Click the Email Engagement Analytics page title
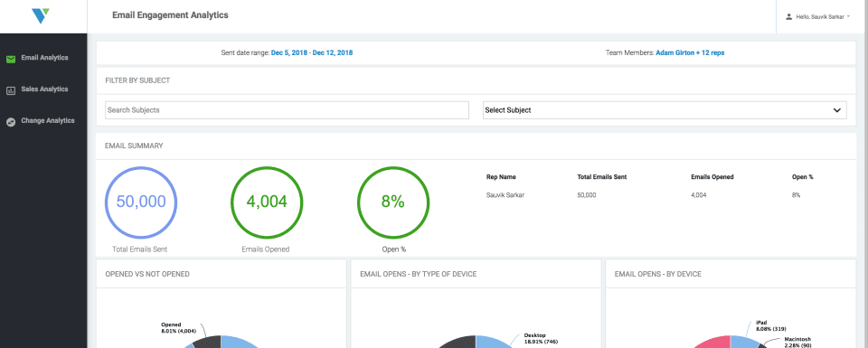This screenshot has width=868, height=348. pyautogui.click(x=170, y=15)
